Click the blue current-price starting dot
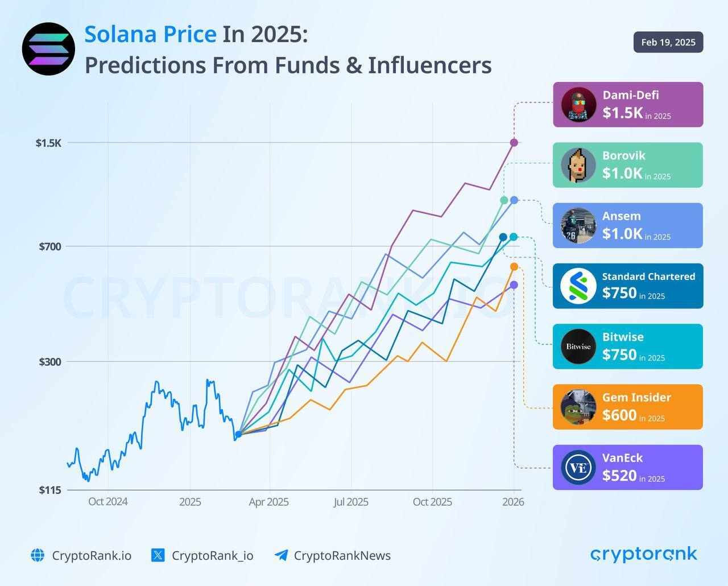Screen dimensions: 728x586 coord(238,434)
